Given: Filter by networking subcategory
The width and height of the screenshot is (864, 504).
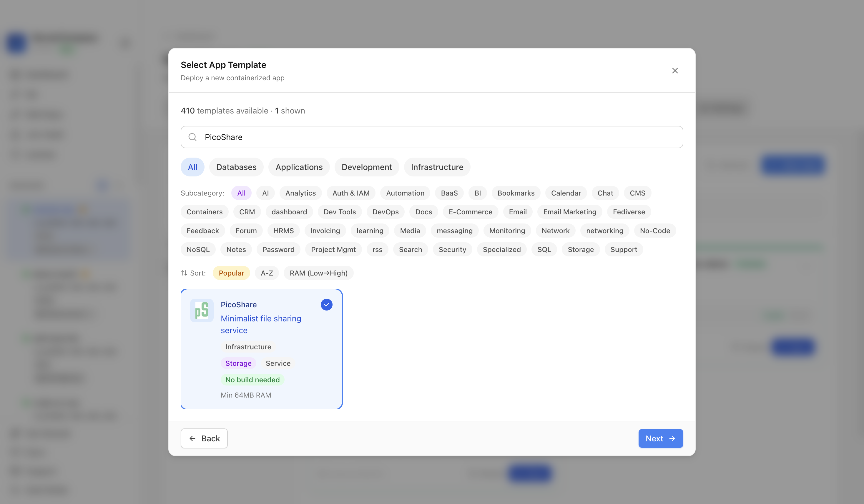Looking at the screenshot, I should 604,231.
